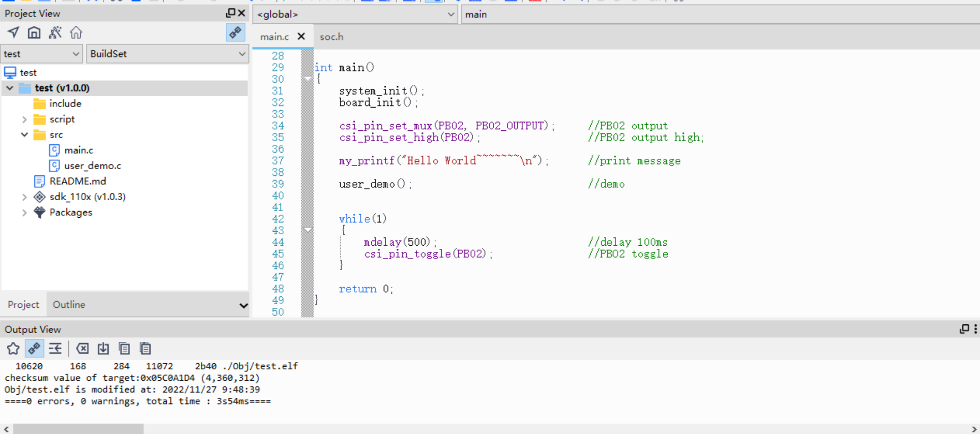Click the home icon in Project View toolbar
This screenshot has width=980, height=434.
[x=76, y=33]
